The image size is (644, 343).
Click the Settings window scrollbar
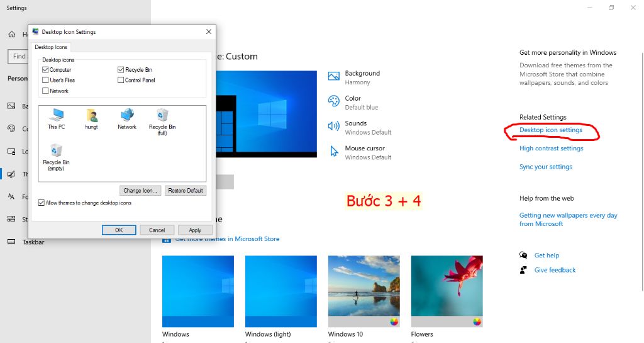[x=642, y=171]
